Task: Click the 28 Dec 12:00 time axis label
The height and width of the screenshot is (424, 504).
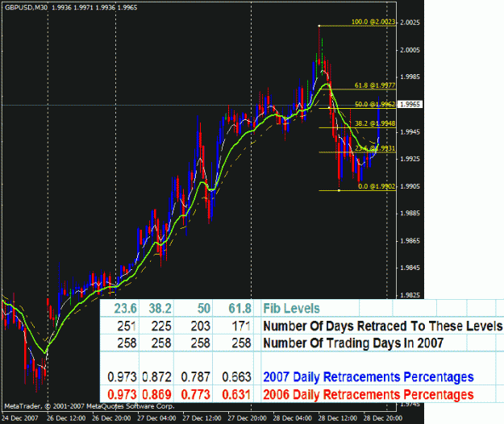Action: (338, 418)
